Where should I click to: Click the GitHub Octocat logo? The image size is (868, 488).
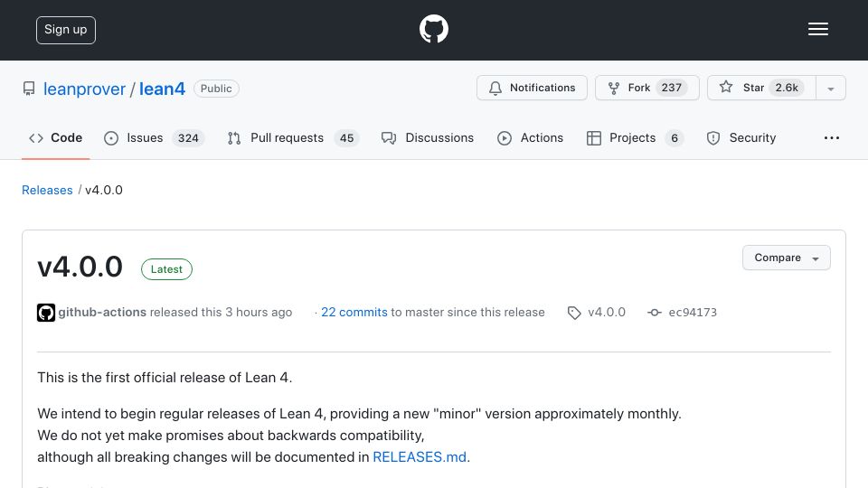click(433, 29)
